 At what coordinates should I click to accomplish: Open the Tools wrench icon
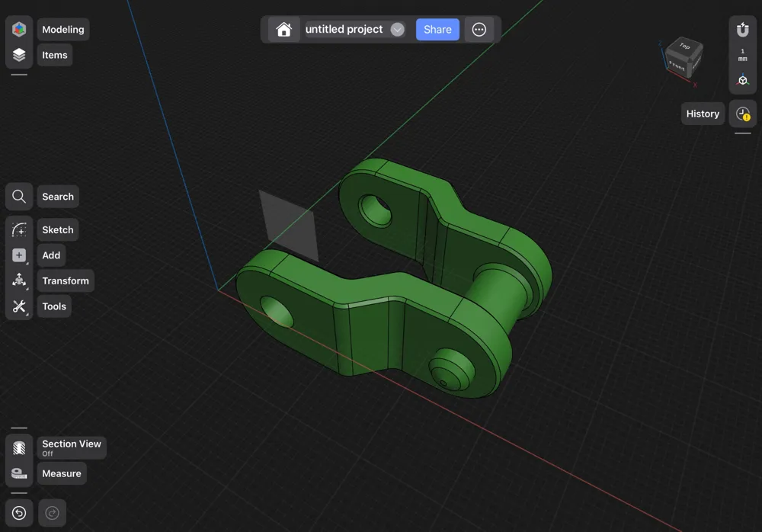coord(19,306)
